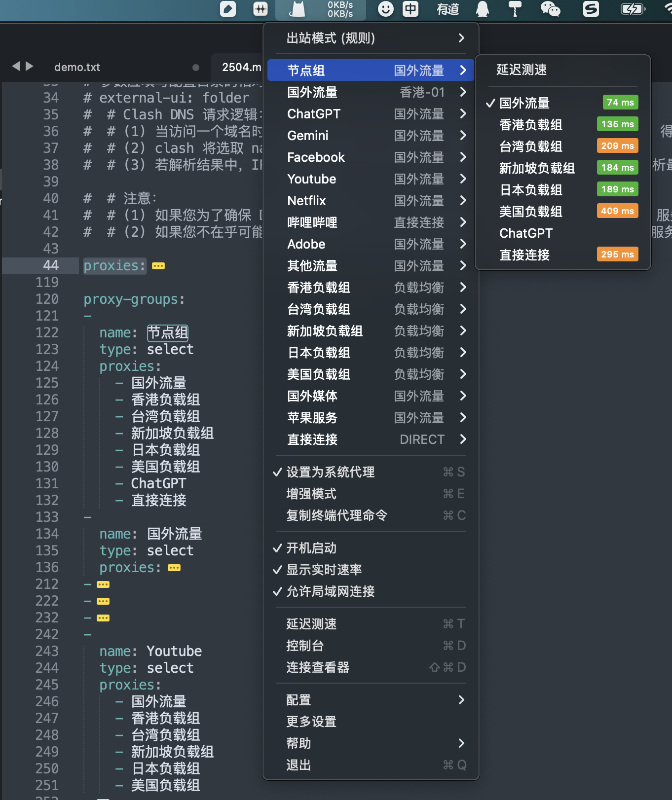Click the battery charging status icon

(x=633, y=9)
